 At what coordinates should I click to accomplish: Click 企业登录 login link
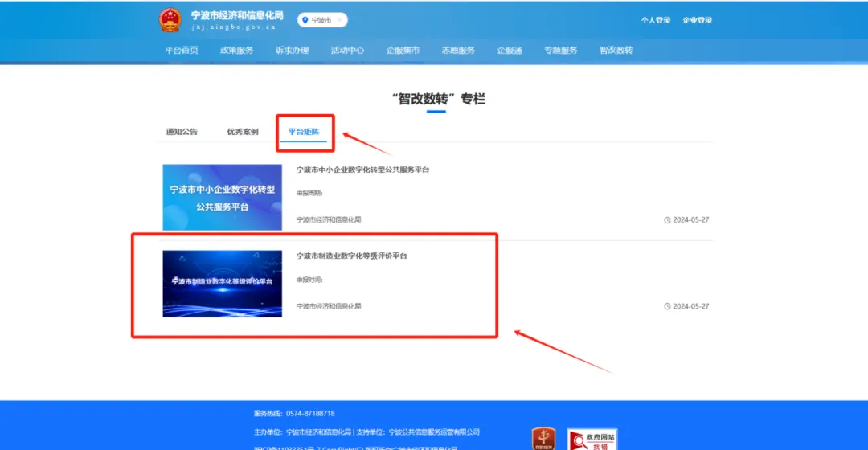click(x=697, y=20)
